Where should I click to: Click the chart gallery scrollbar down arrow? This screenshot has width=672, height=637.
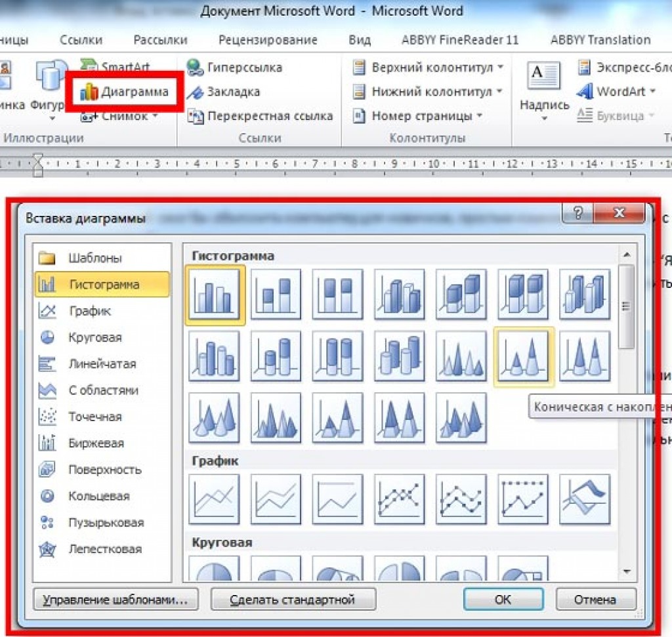point(627,571)
